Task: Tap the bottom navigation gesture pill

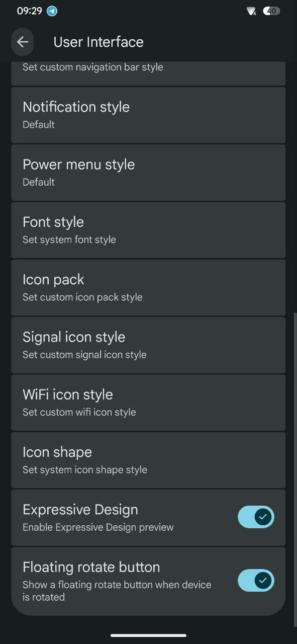Action: (x=148, y=635)
